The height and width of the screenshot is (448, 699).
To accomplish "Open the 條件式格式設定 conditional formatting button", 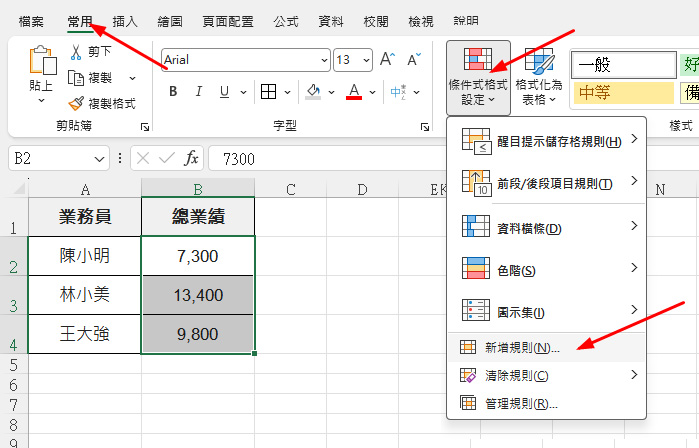I will pos(478,78).
